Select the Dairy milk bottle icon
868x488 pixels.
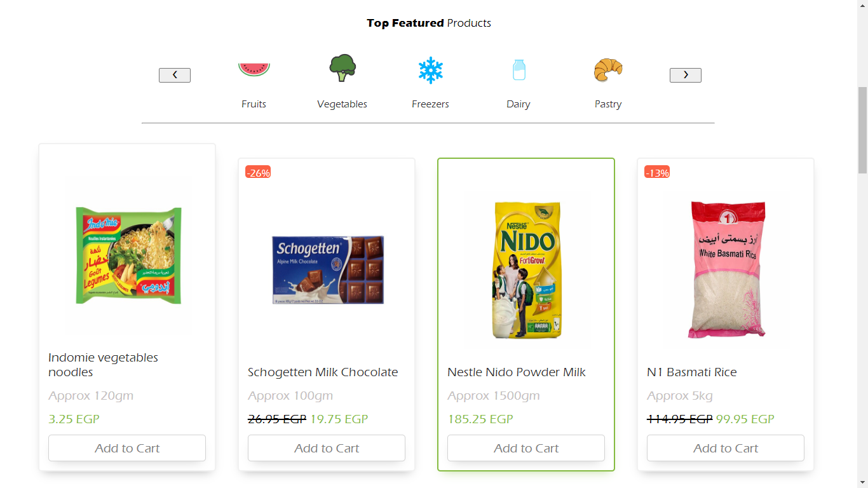(519, 69)
